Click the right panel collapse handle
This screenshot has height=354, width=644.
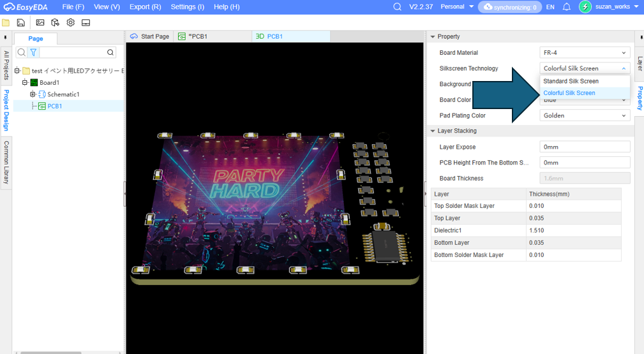(425, 194)
